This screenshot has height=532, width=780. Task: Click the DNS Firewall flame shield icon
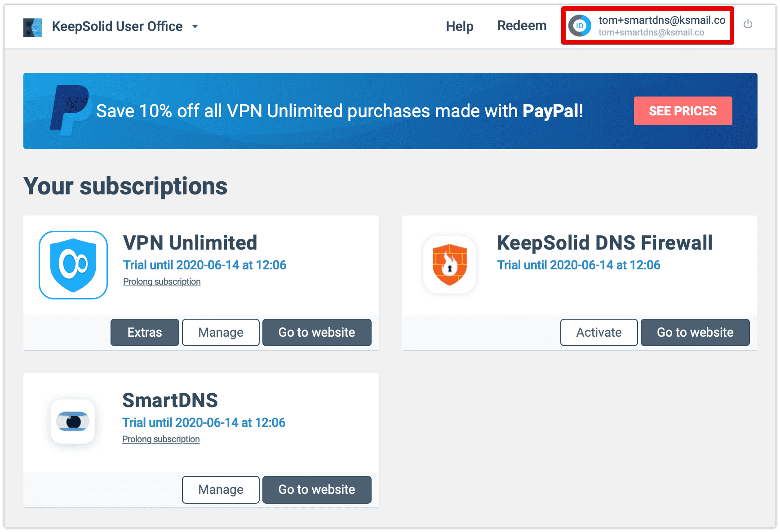[450, 265]
